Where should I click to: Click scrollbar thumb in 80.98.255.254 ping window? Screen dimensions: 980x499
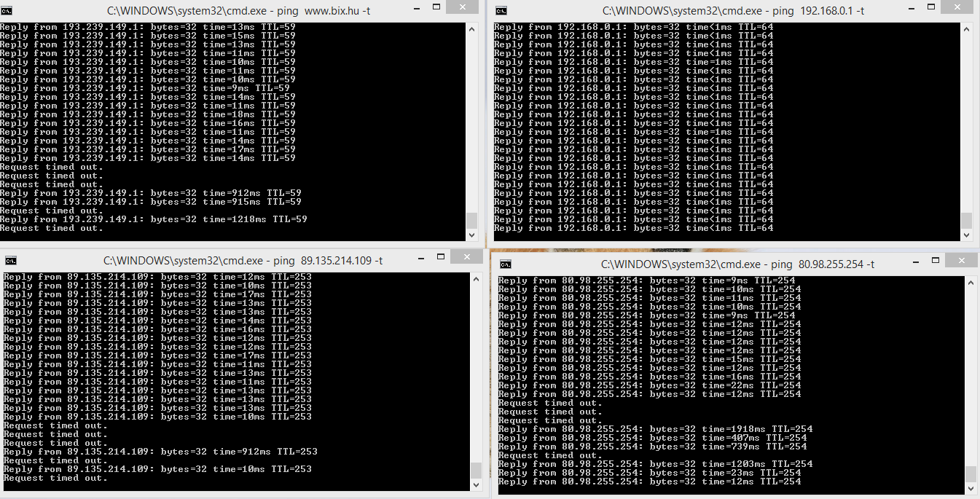(x=971, y=473)
